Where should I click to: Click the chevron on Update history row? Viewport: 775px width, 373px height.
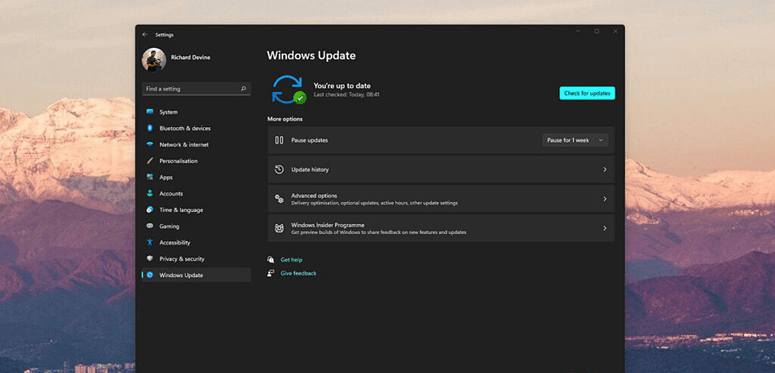tap(604, 169)
